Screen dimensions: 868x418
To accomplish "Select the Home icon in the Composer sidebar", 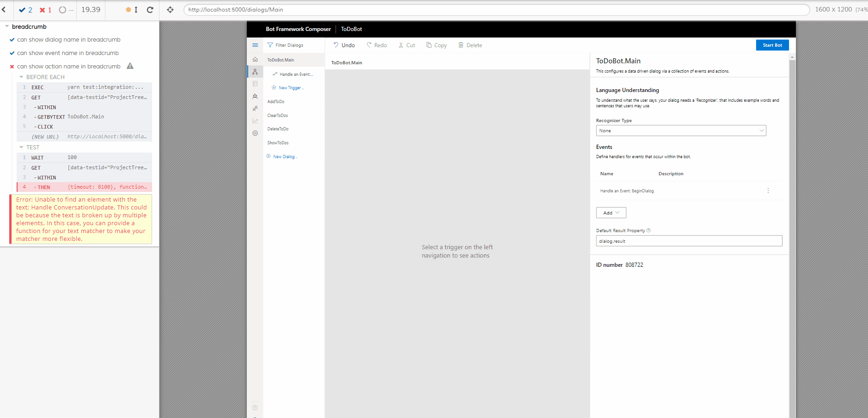I will coord(255,59).
